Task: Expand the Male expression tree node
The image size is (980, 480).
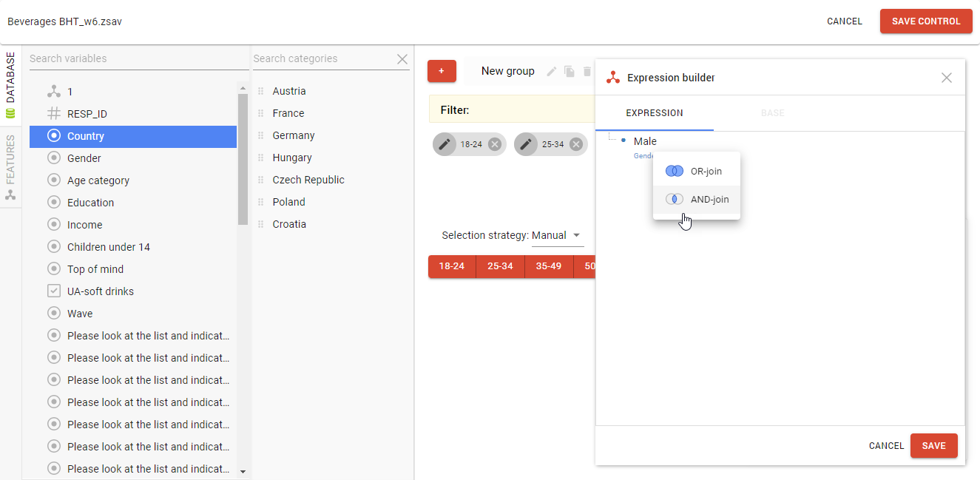Action: click(x=624, y=141)
